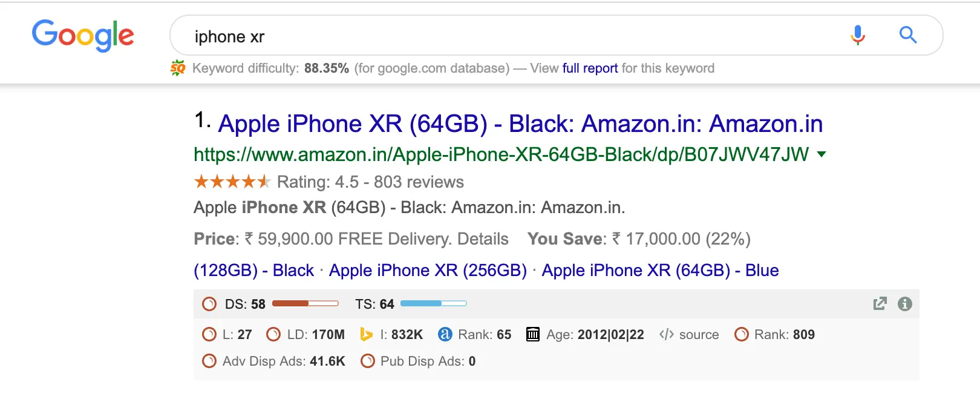This screenshot has height=402, width=980.
Task: Click the Google logo
Action: click(83, 36)
